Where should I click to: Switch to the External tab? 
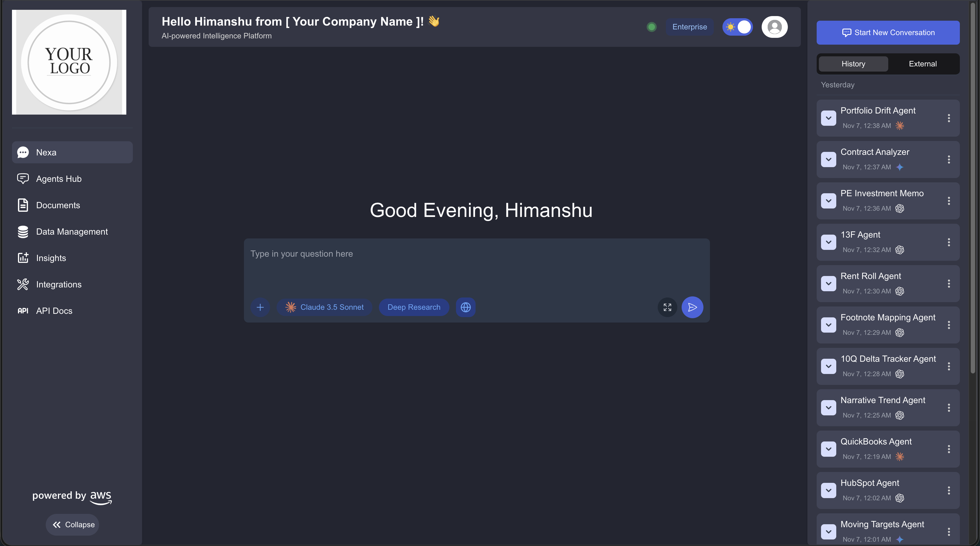pos(923,64)
